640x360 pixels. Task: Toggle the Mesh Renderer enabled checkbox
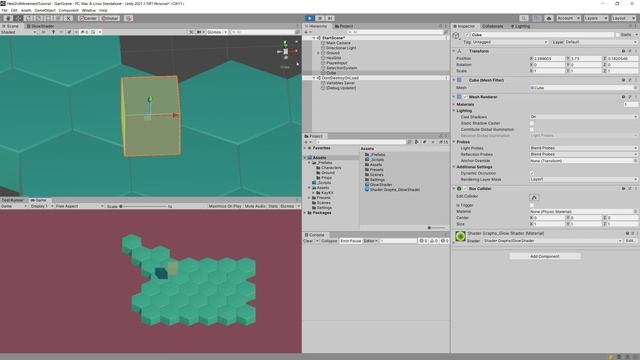[465, 97]
